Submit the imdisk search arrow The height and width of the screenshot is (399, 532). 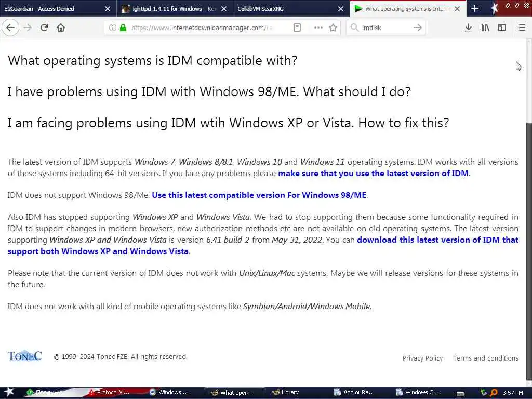click(418, 28)
